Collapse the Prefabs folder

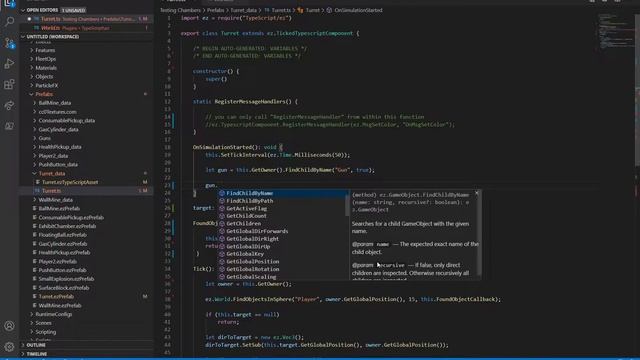[44, 94]
